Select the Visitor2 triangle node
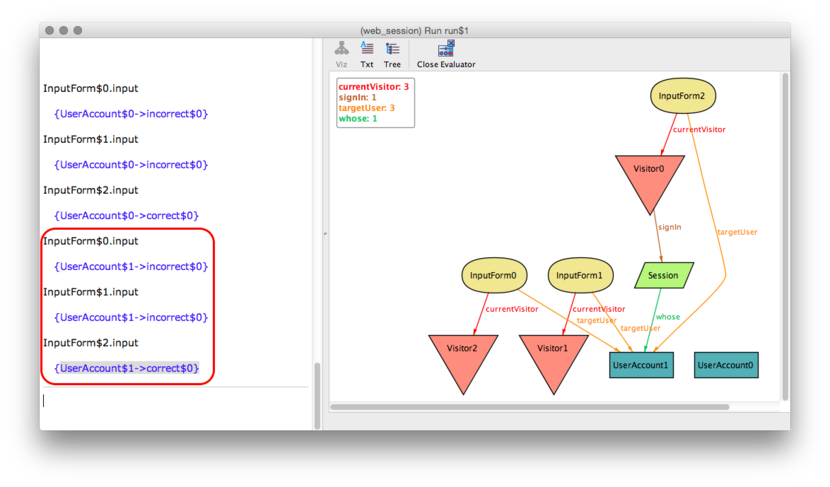Viewport: 830px width, 487px height. coord(463,360)
